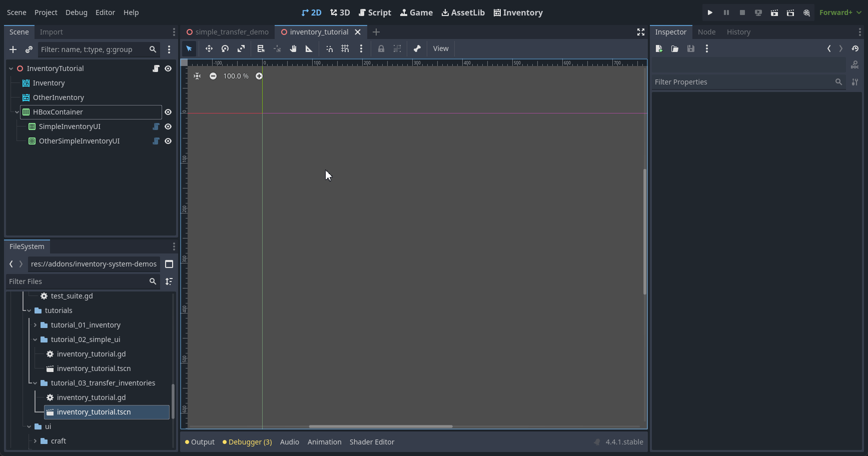
Task: Zoom in the viewport with plus
Action: point(259,76)
